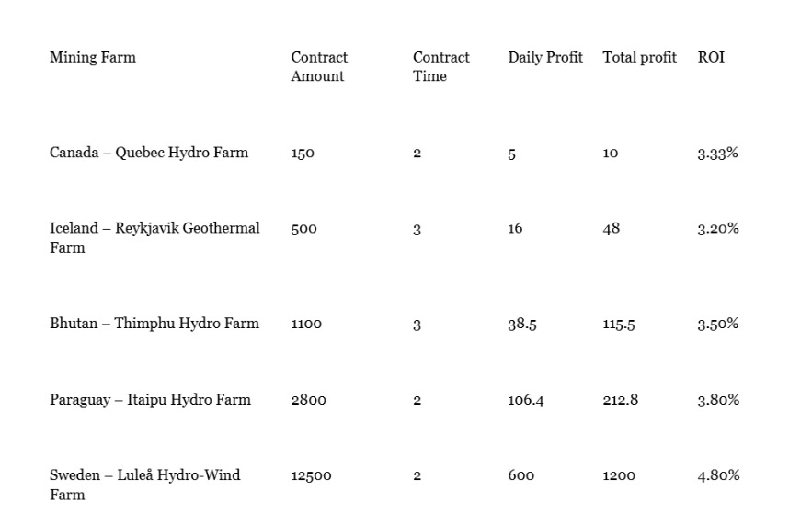Click the 1100 contract amount value
Screen dimensions: 812x525
306,325
